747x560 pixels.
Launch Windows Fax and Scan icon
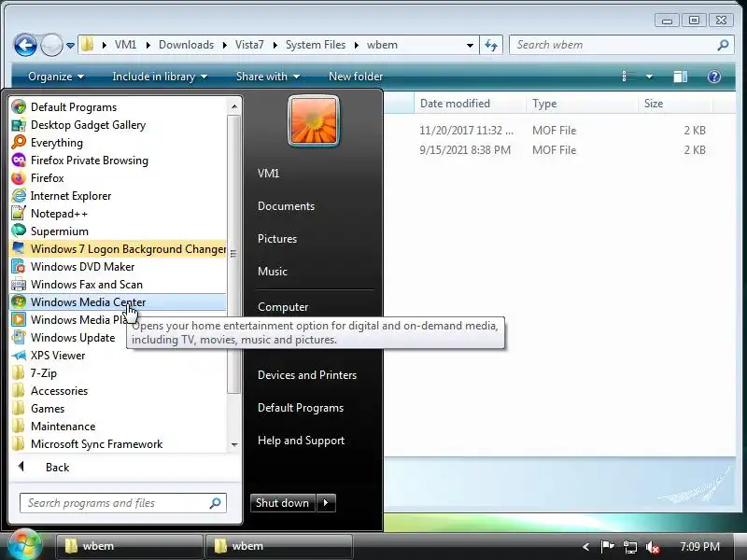19,285
